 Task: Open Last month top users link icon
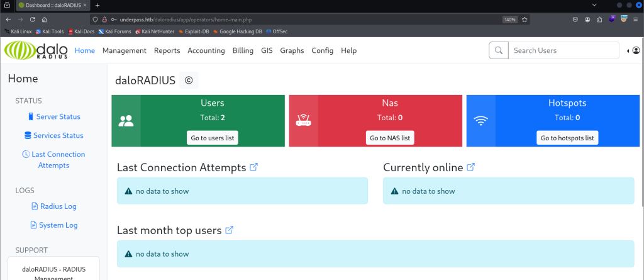pos(230,230)
